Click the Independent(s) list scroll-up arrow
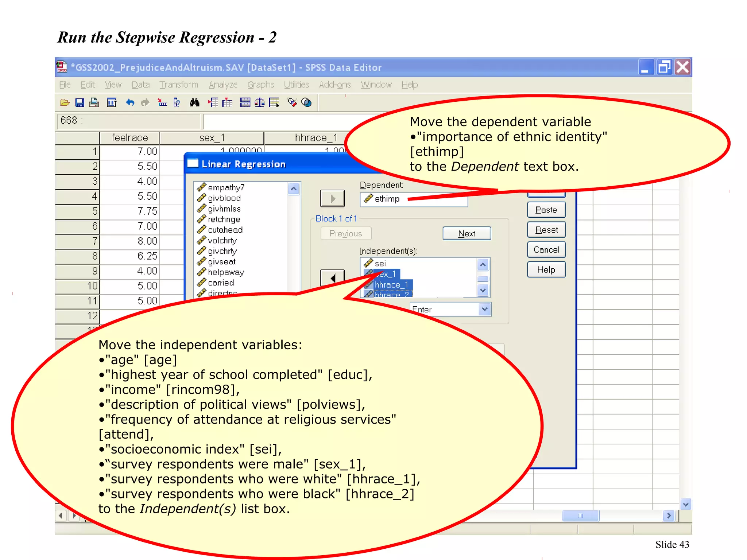This screenshot has height=560, width=747. 483,264
